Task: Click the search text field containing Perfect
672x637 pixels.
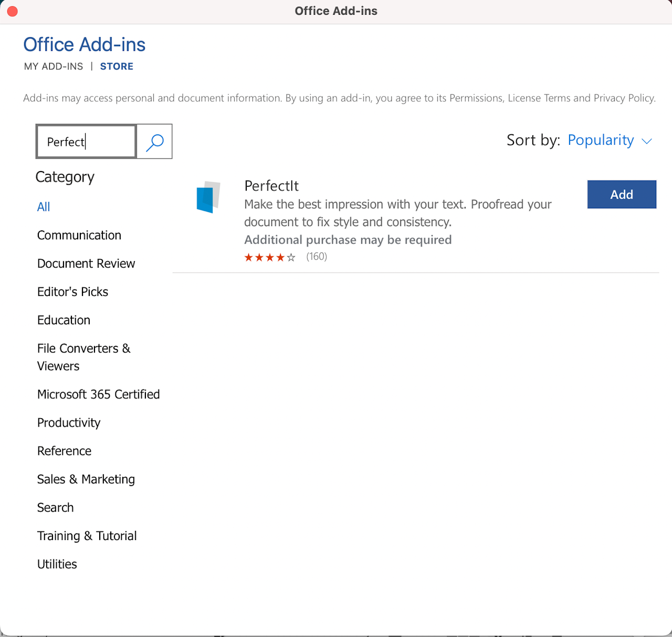Action: (x=86, y=142)
